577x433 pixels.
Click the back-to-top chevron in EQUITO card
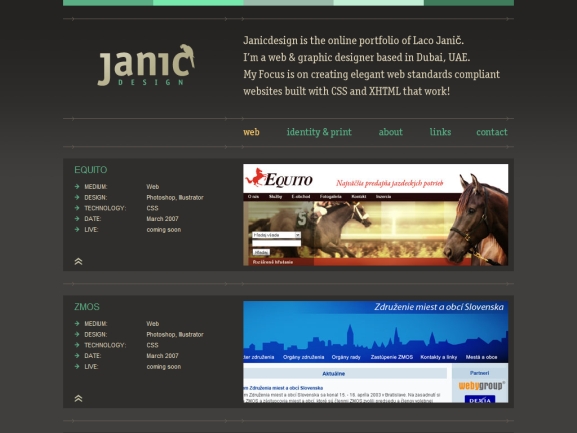[78, 262]
